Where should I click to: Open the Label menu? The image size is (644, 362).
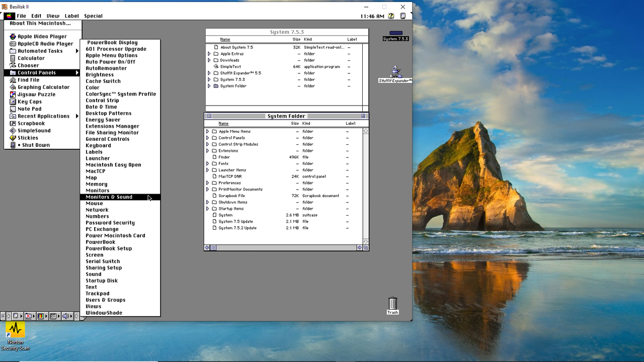tap(72, 16)
